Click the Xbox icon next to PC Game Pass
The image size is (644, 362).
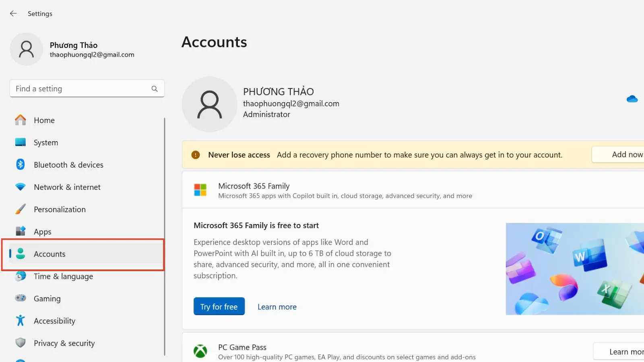tap(200, 351)
